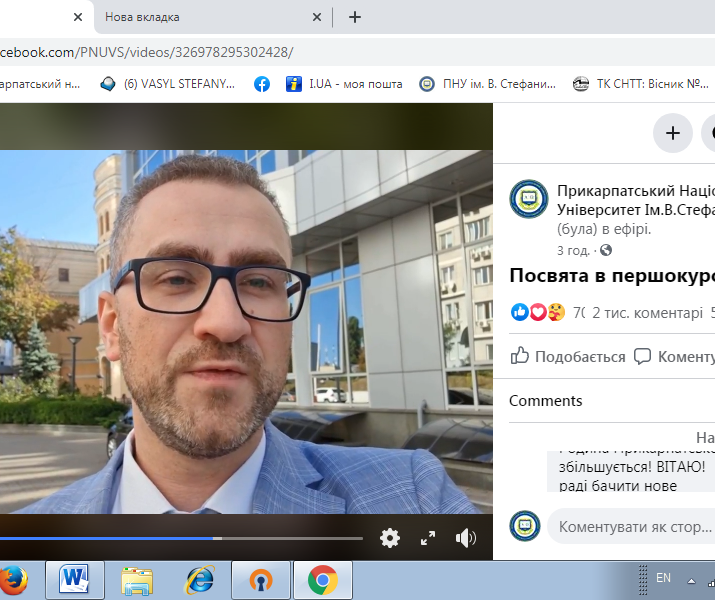Image resolution: width=715 pixels, height=600 pixels.
Task: Click the Подобається like button
Action: tap(568, 356)
